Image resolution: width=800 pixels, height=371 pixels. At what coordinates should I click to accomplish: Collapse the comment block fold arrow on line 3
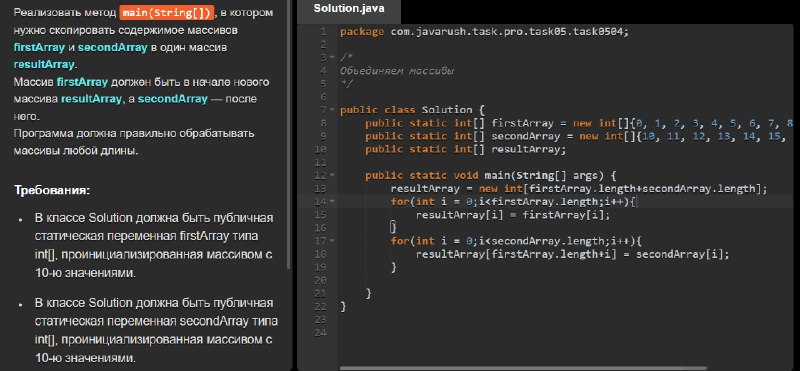pos(332,58)
